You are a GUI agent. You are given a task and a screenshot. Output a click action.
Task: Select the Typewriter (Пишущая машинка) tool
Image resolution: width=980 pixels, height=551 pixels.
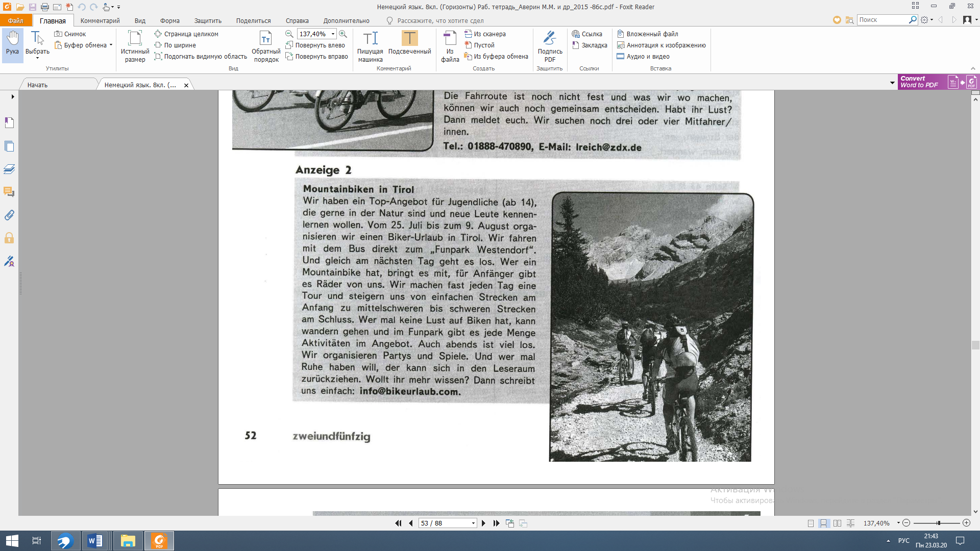[x=370, y=46]
